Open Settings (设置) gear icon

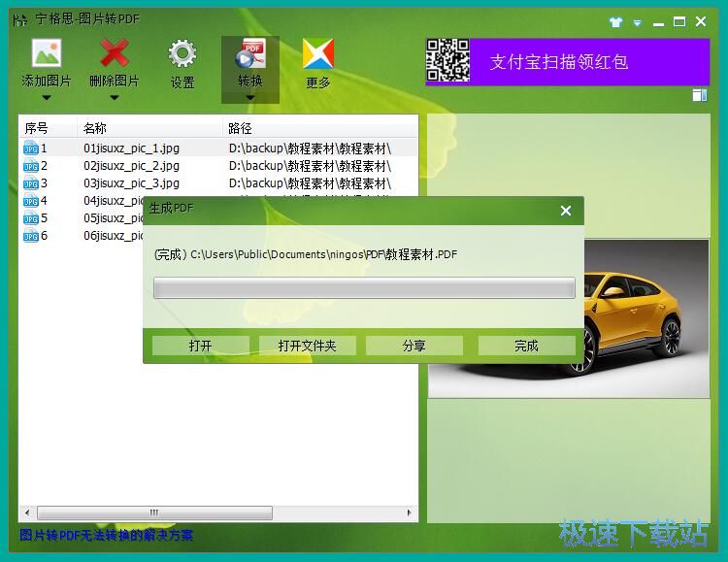coord(182,53)
